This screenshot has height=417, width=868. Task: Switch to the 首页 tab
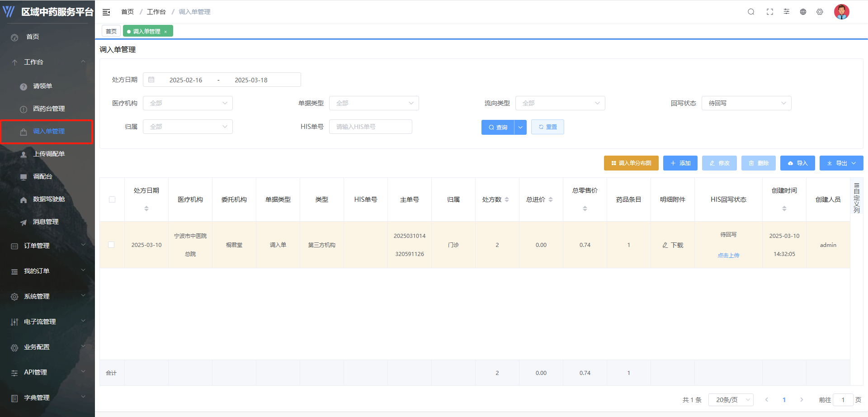click(x=111, y=31)
